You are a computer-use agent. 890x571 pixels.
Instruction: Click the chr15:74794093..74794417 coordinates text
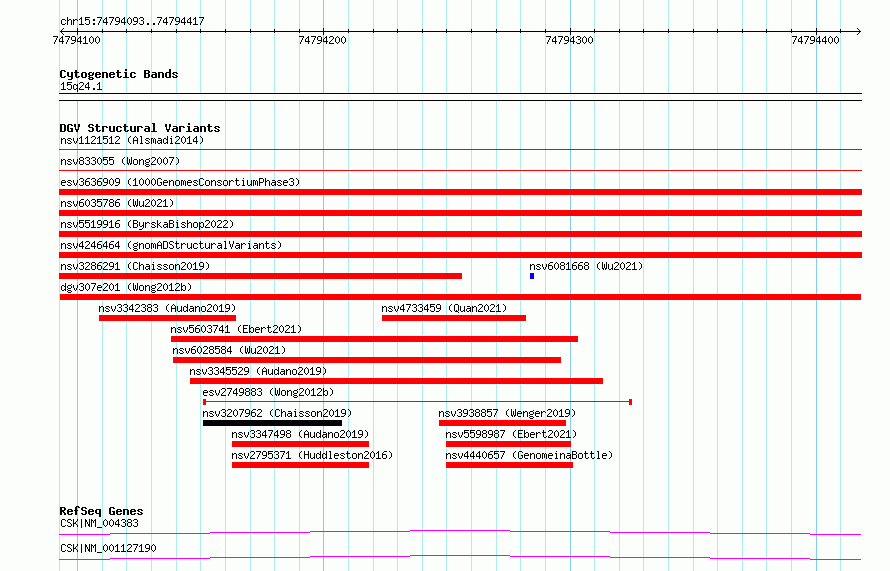132,22
